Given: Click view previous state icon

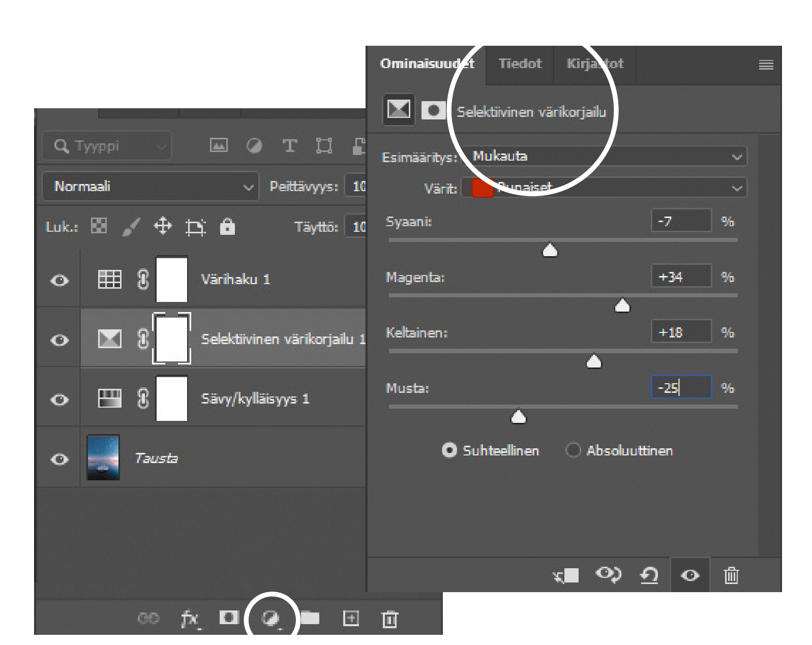Looking at the screenshot, I should point(608,575).
